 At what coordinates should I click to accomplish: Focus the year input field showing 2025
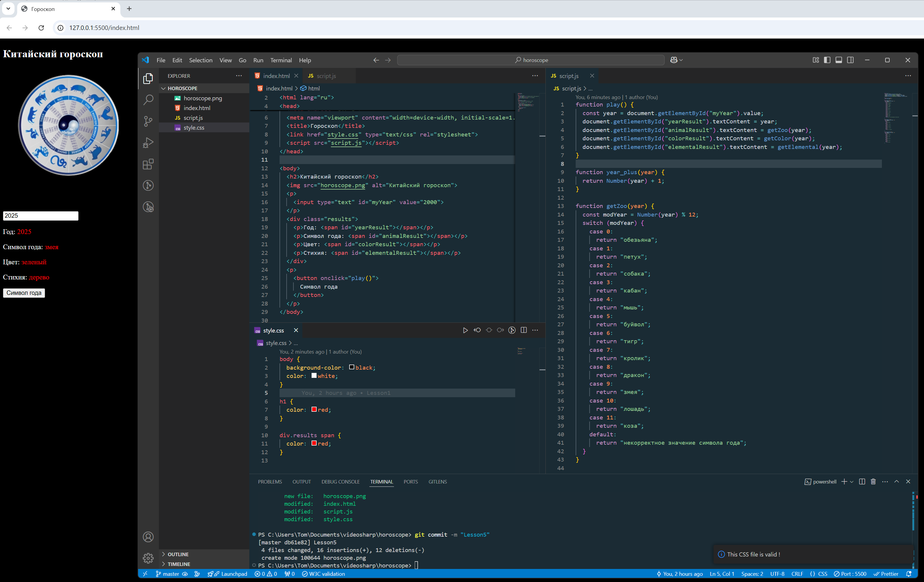(x=41, y=216)
